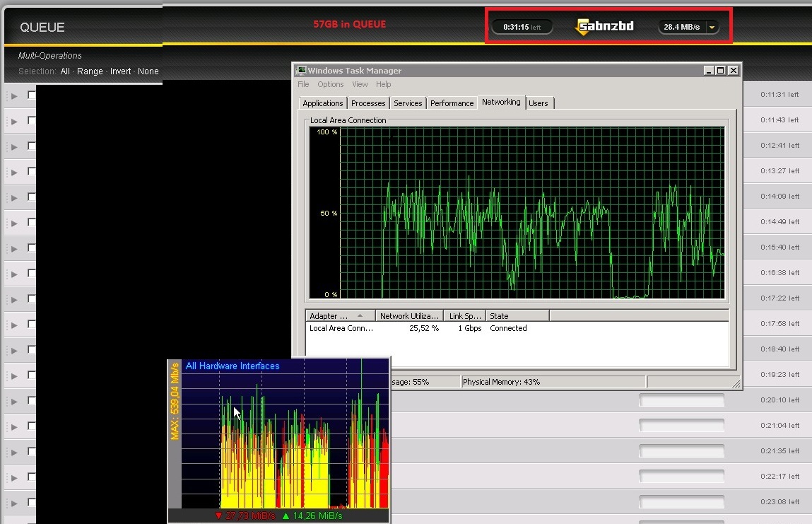This screenshot has width=812, height=524.
Task: Click the Range selection link
Action: click(x=90, y=71)
